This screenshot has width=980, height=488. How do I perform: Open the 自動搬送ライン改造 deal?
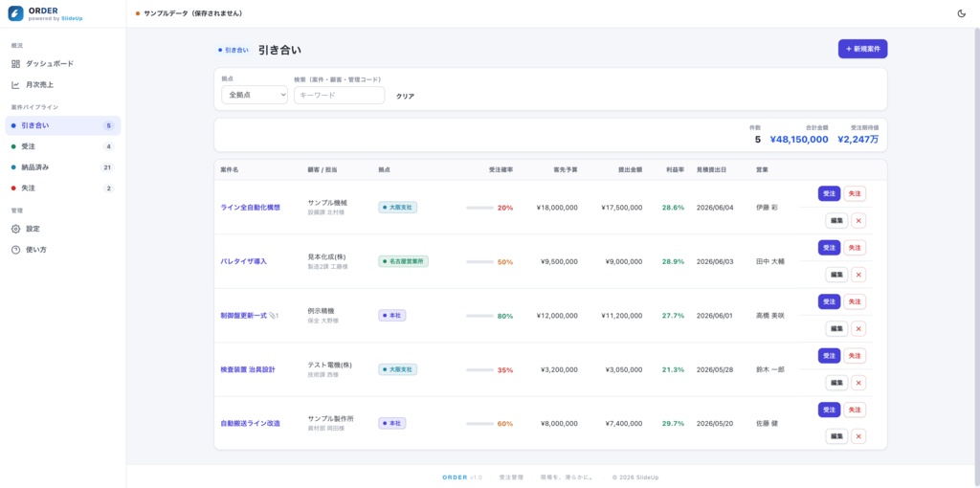(x=251, y=424)
